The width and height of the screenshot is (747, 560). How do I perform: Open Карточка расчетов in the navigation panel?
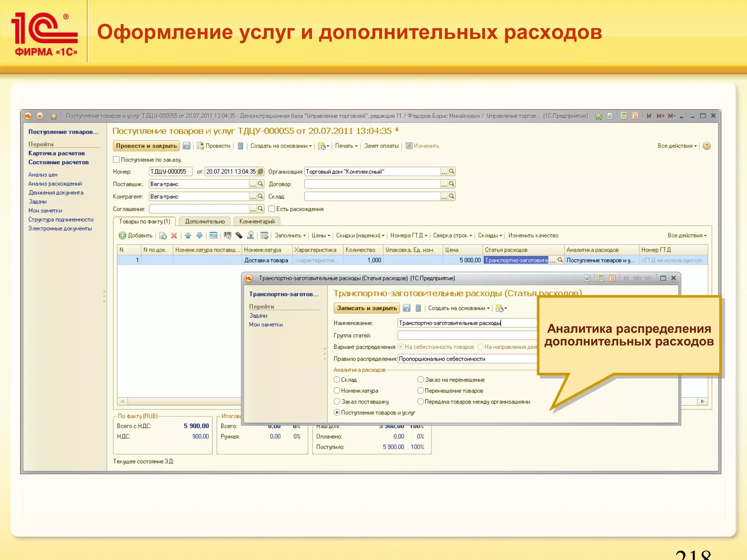(x=57, y=153)
